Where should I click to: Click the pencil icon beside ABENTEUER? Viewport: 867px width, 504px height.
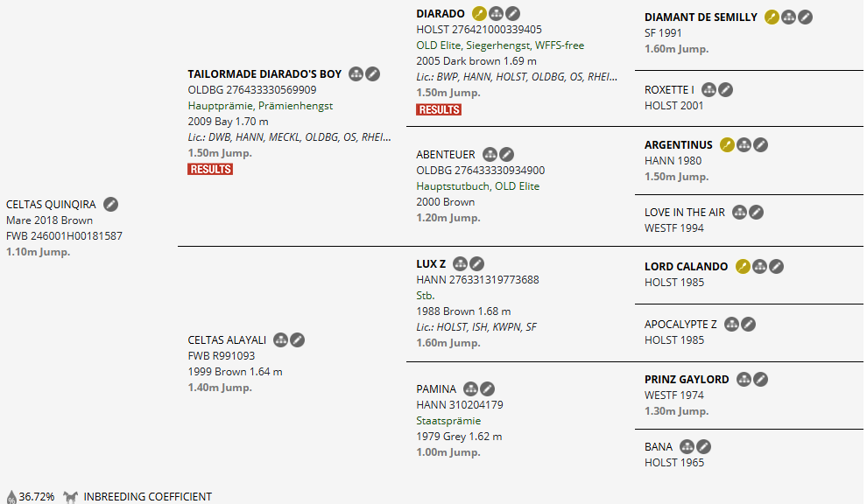[x=507, y=155]
